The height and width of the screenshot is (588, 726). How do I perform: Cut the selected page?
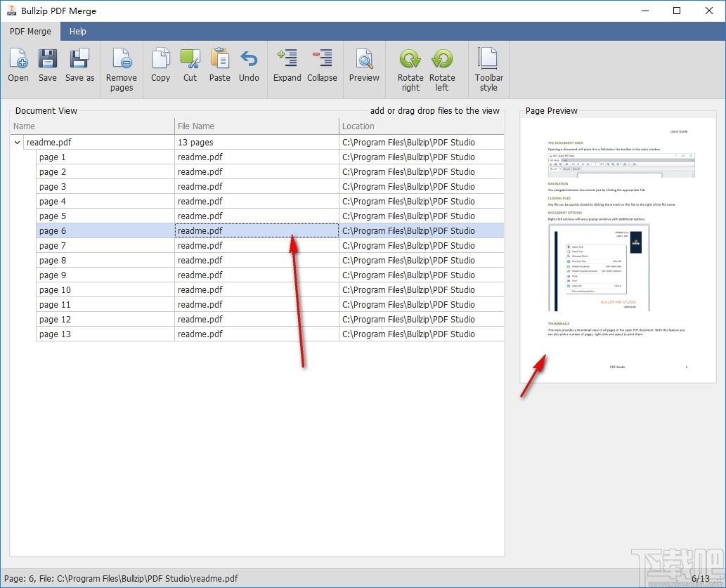click(x=190, y=65)
